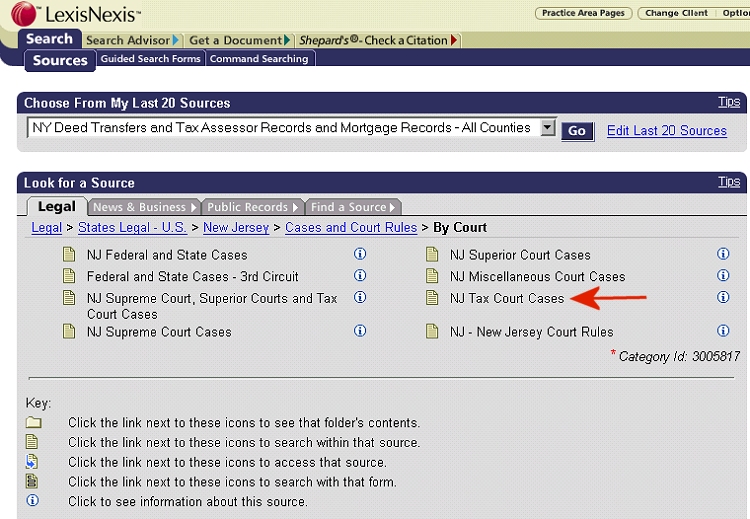Image resolution: width=750 pixels, height=519 pixels.
Task: Click the Go button
Action: (x=577, y=131)
